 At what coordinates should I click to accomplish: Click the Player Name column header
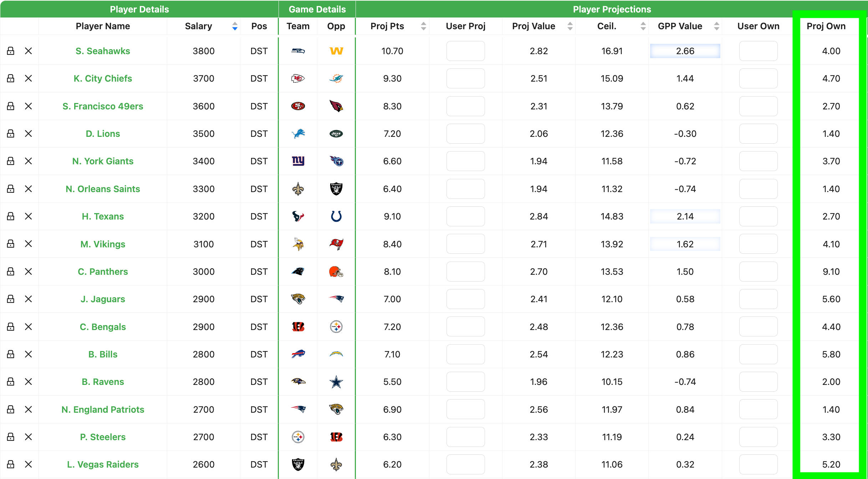click(x=103, y=26)
